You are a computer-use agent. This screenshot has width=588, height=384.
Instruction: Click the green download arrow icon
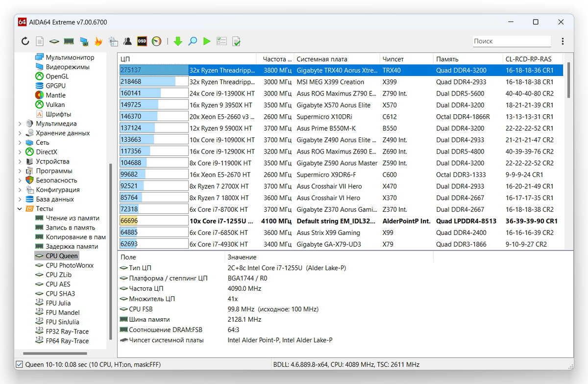tap(178, 42)
